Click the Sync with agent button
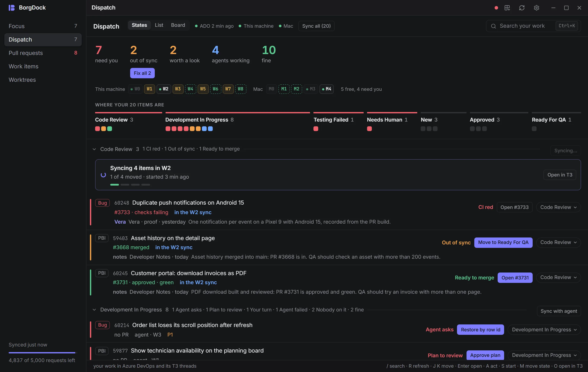This screenshot has height=372, width=588. pos(559,311)
